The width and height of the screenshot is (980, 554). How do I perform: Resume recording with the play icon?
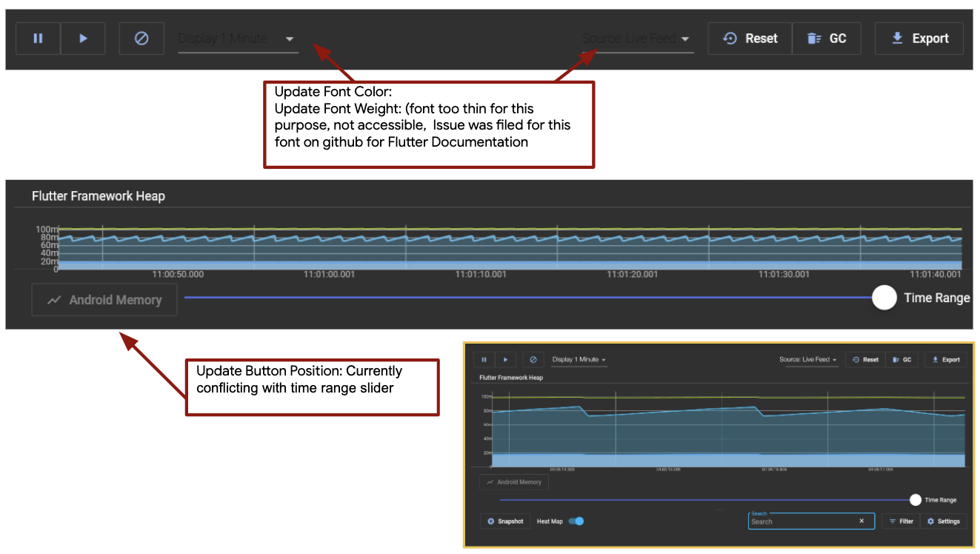[83, 38]
